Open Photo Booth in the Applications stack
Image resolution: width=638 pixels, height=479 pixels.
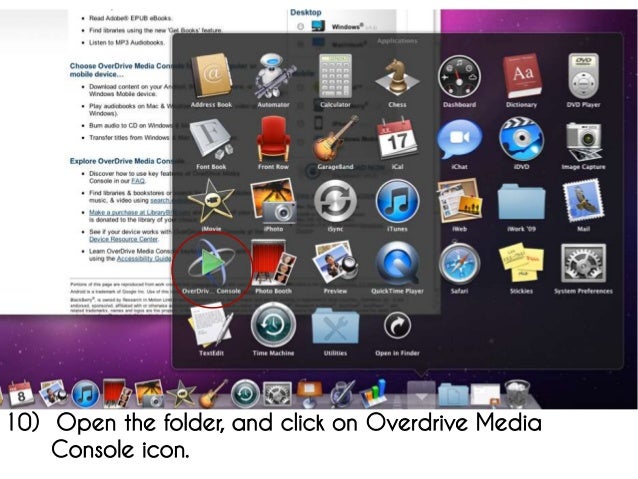coord(273,263)
